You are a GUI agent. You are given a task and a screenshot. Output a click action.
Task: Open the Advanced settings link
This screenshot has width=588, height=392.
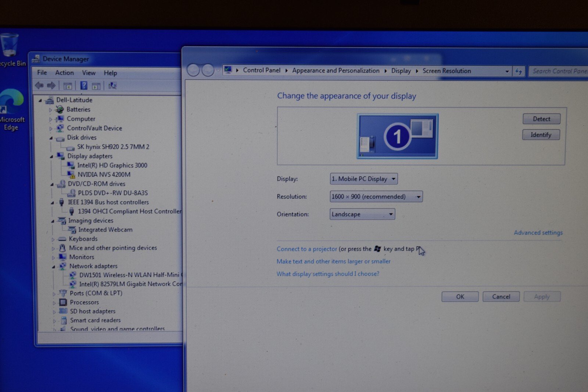(x=538, y=233)
